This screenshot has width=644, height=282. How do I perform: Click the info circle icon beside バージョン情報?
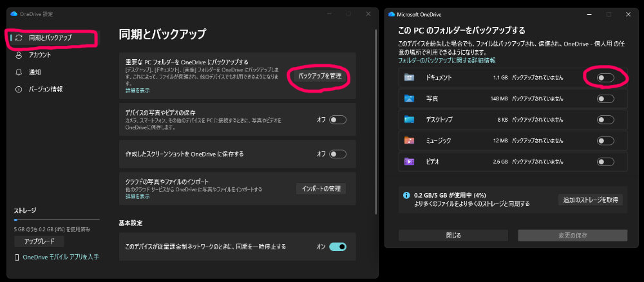pos(19,89)
